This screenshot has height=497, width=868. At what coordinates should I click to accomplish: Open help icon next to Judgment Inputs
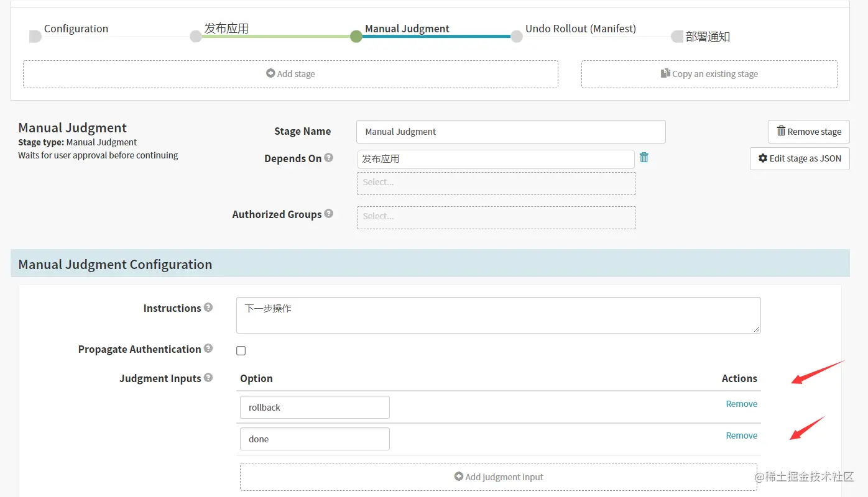(x=208, y=378)
